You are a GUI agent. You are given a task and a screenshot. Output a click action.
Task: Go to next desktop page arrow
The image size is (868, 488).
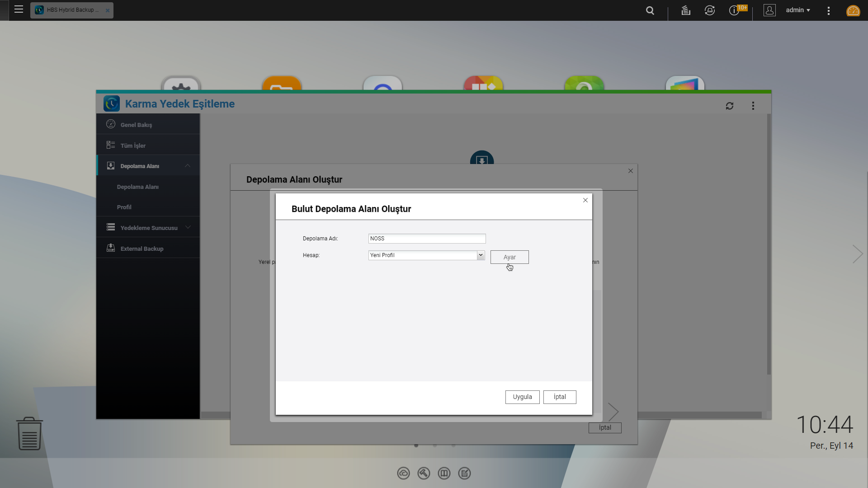click(x=857, y=254)
